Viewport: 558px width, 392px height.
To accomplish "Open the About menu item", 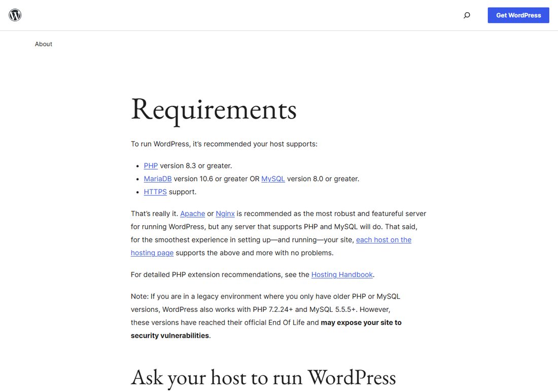I will point(44,44).
